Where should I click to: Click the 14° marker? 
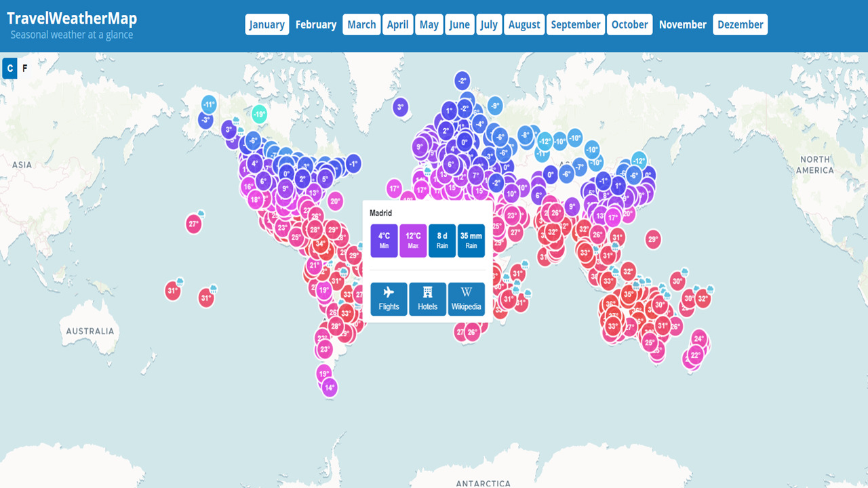330,388
